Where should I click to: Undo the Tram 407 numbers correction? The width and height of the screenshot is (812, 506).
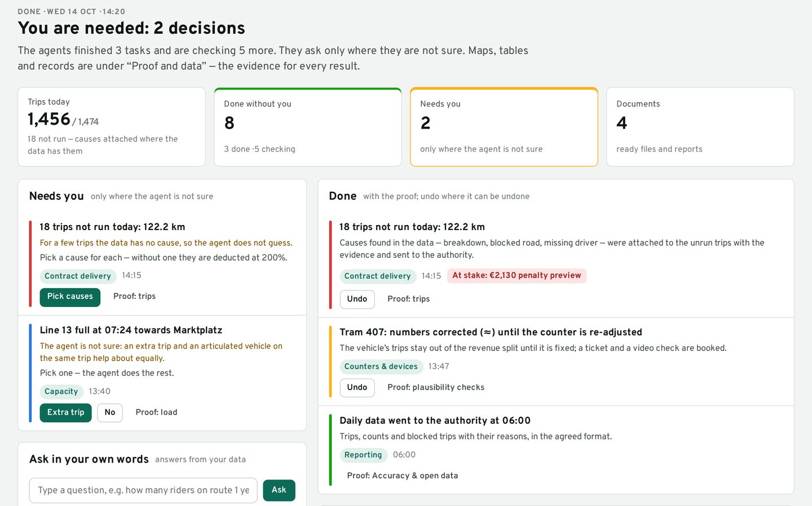[357, 388]
